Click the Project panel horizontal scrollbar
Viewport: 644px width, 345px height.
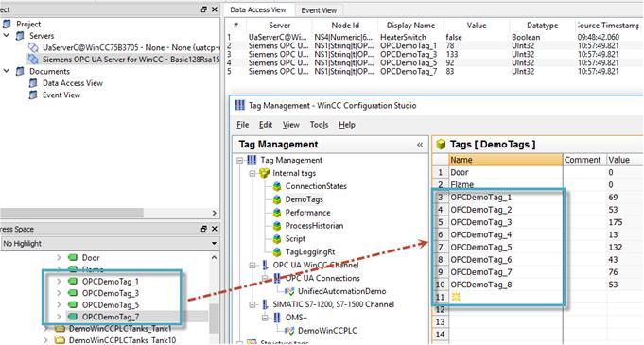click(x=72, y=213)
